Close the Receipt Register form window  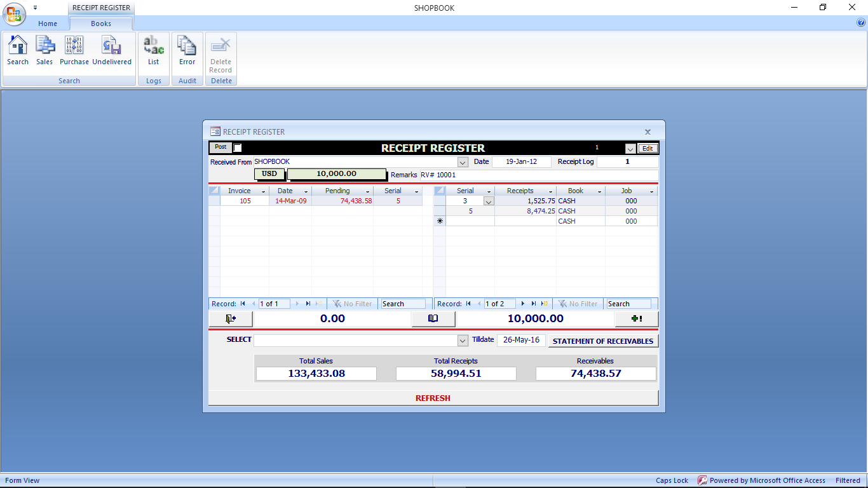[x=648, y=132]
